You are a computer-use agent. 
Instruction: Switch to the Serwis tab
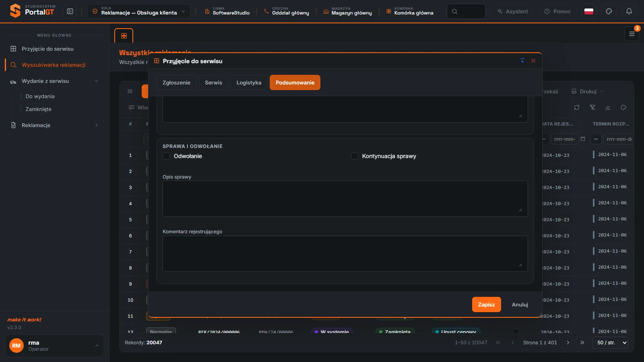tap(213, 82)
